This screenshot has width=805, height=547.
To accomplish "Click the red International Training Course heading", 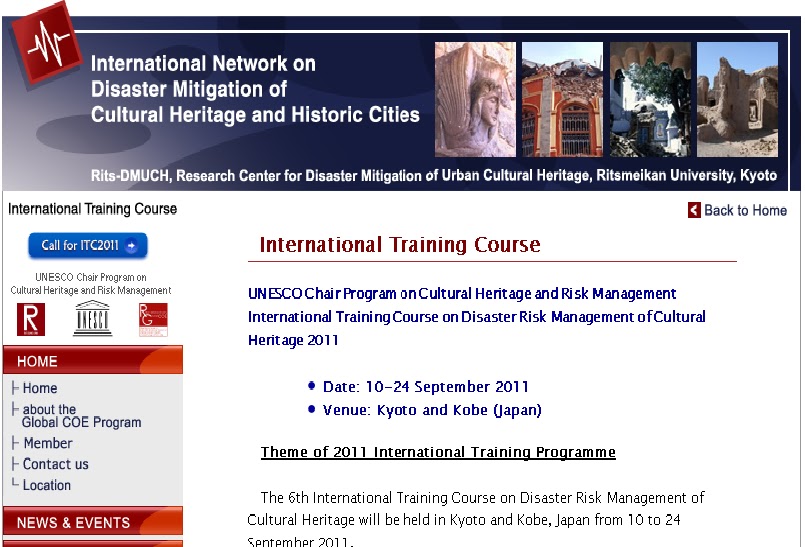I will pyautogui.click(x=400, y=244).
